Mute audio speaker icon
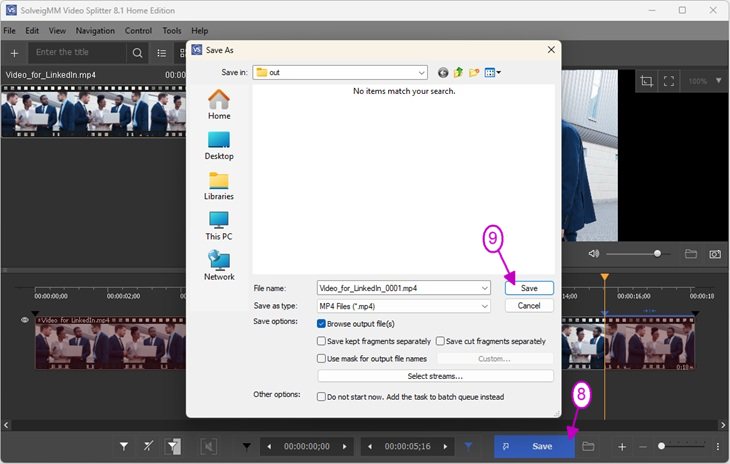 pos(594,254)
